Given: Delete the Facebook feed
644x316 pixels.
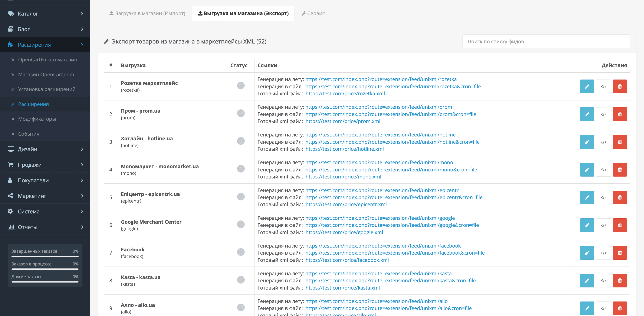Looking at the screenshot, I should (620, 253).
